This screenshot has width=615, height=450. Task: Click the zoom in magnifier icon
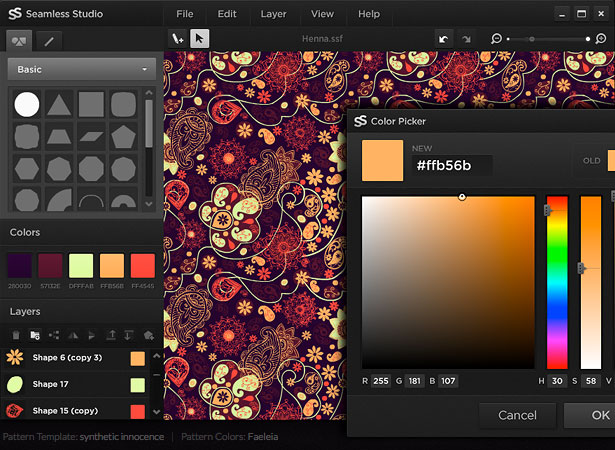pyautogui.click(x=601, y=38)
